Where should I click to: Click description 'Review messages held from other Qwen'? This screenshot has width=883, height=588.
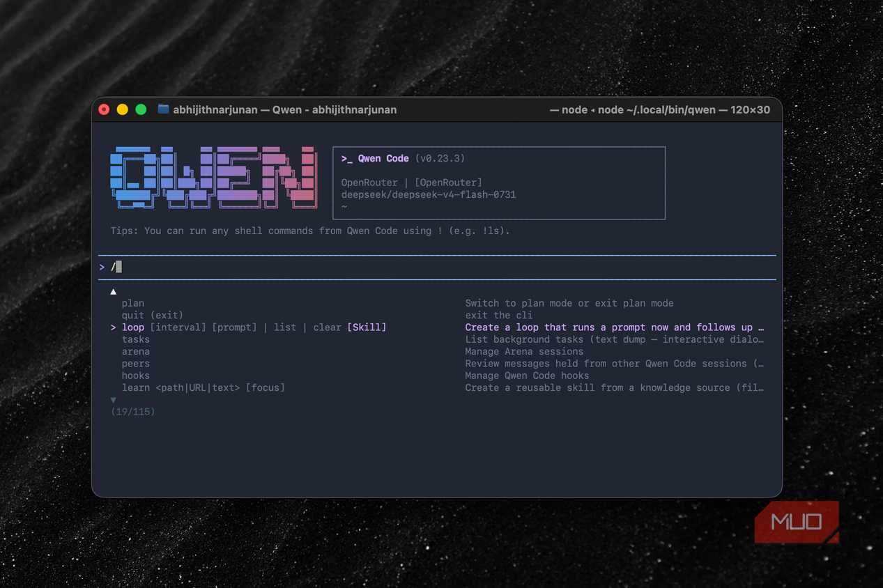point(615,364)
